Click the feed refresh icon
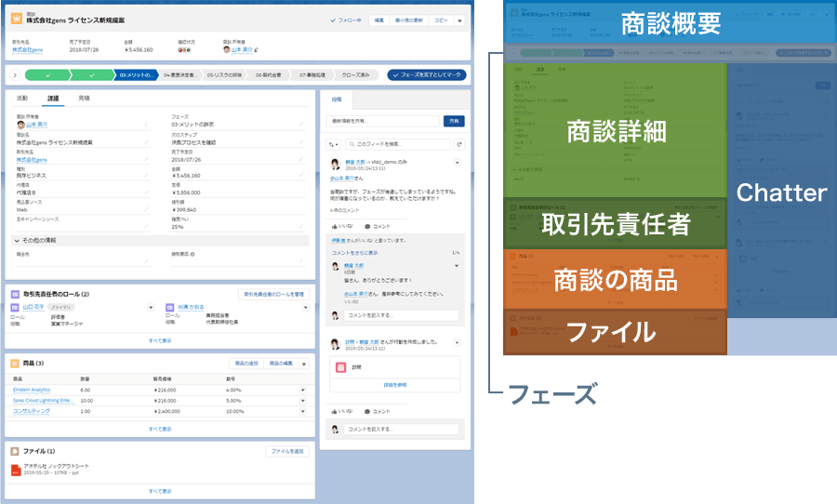This screenshot has height=504, width=837. 458,145
